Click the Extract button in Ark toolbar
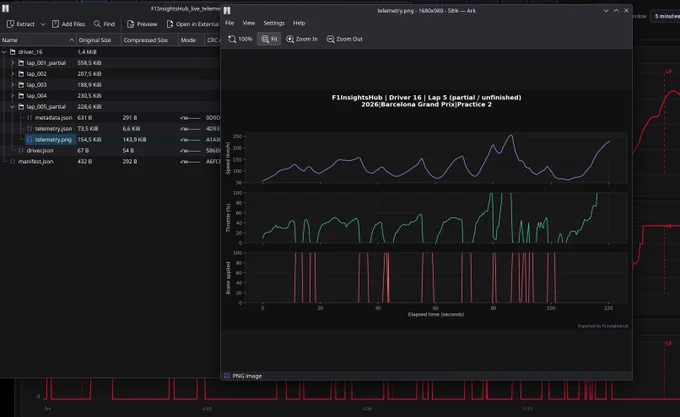This screenshot has height=417, width=680. tap(20, 24)
